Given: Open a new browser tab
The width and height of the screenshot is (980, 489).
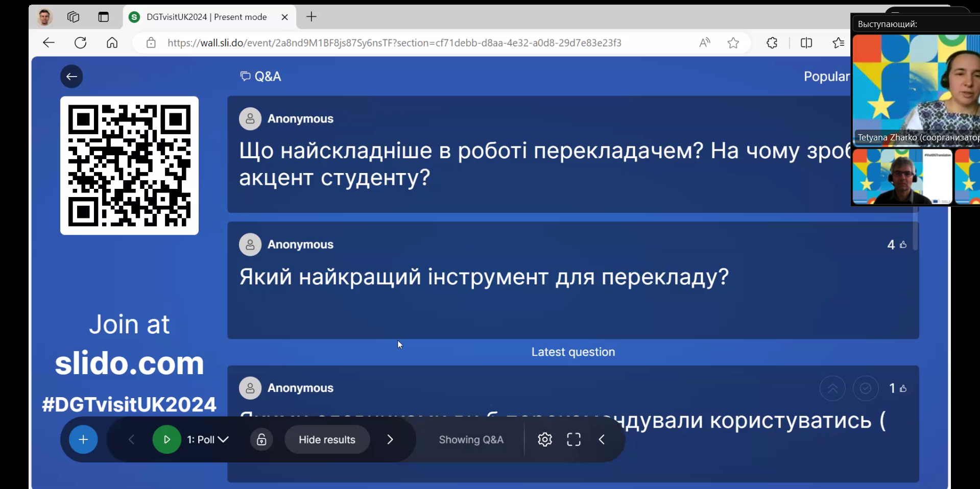Looking at the screenshot, I should [x=312, y=17].
